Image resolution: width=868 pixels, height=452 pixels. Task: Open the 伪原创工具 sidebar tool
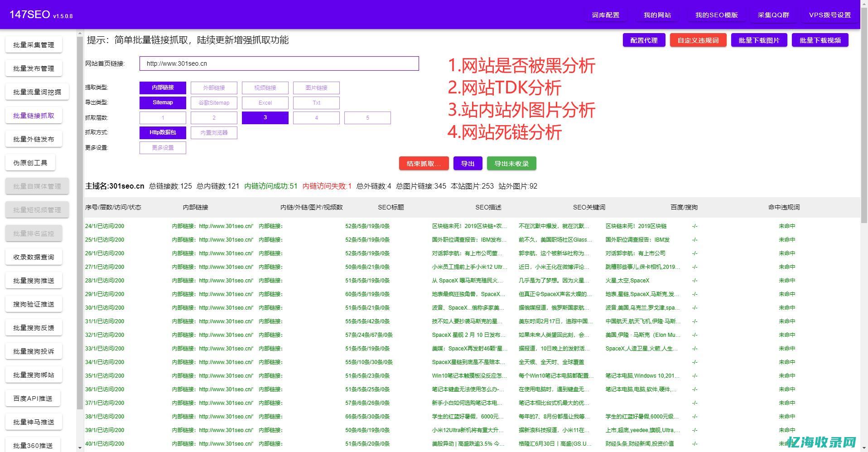click(30, 162)
